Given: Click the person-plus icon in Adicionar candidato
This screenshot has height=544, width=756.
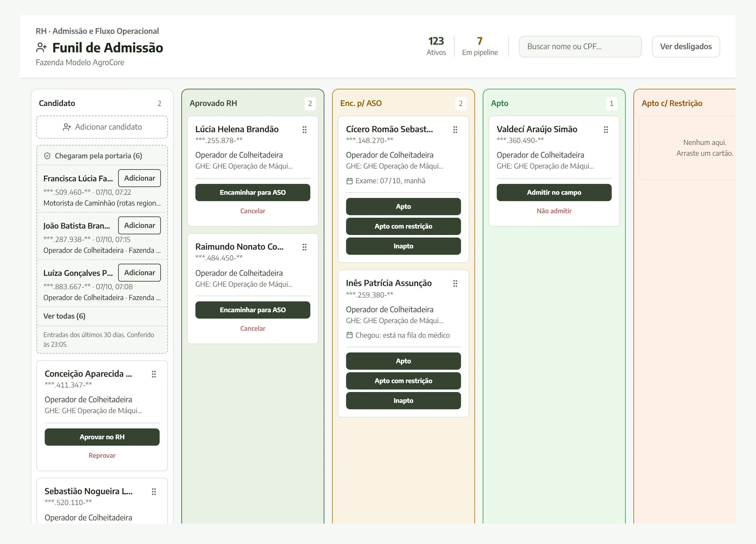Looking at the screenshot, I should (67, 127).
